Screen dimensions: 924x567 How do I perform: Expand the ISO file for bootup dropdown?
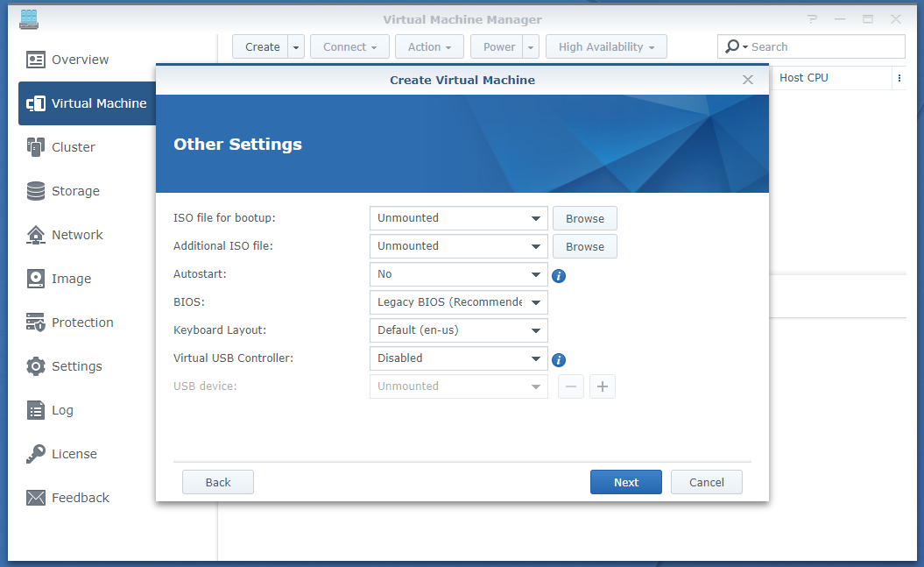458,218
